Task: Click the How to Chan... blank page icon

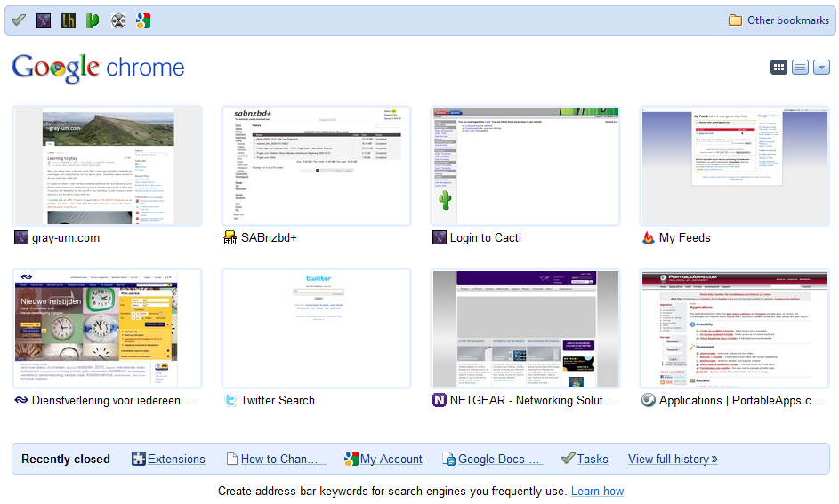Action: 231,459
